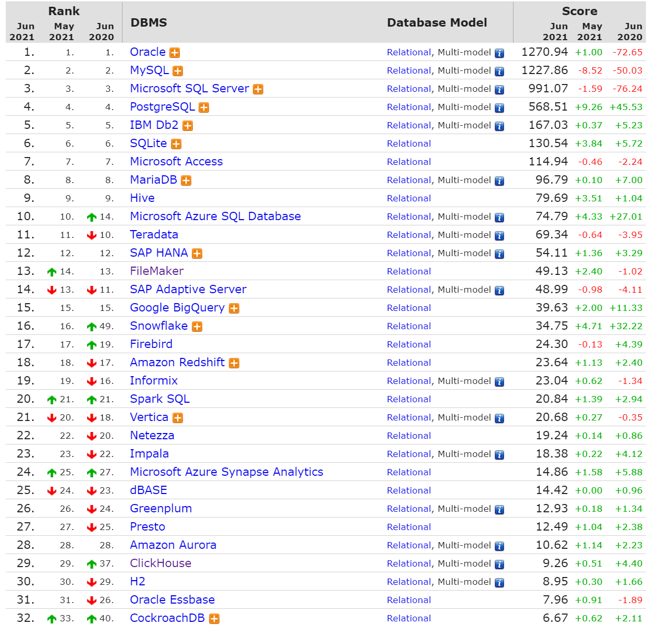
Task: Open the Netezza link
Action: click(x=152, y=436)
